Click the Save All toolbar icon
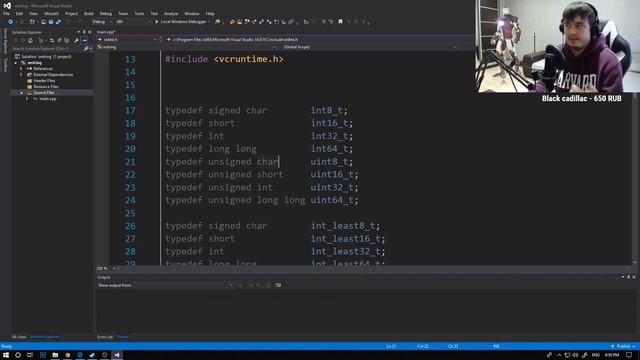 click(58, 22)
